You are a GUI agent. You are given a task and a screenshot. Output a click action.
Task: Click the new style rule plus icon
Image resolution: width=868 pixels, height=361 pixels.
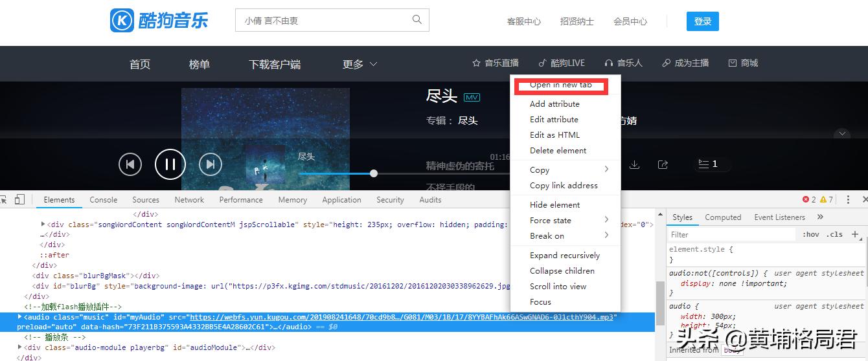854,234
